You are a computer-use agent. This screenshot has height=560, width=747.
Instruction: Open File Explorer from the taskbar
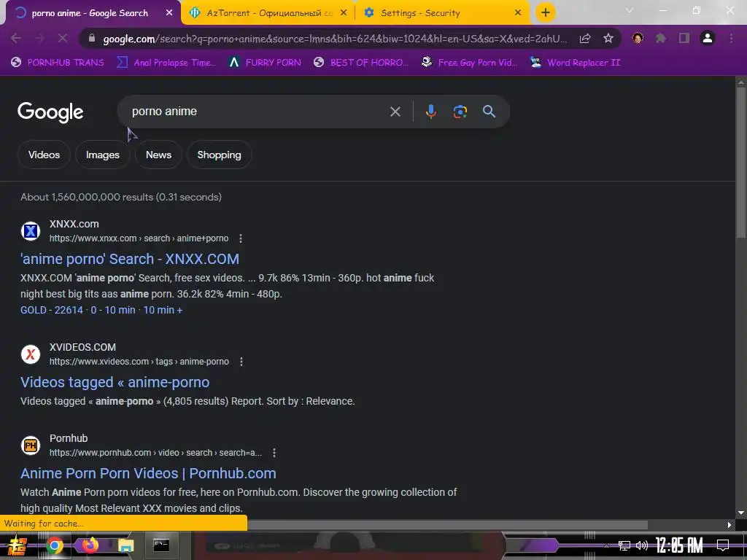(125, 545)
